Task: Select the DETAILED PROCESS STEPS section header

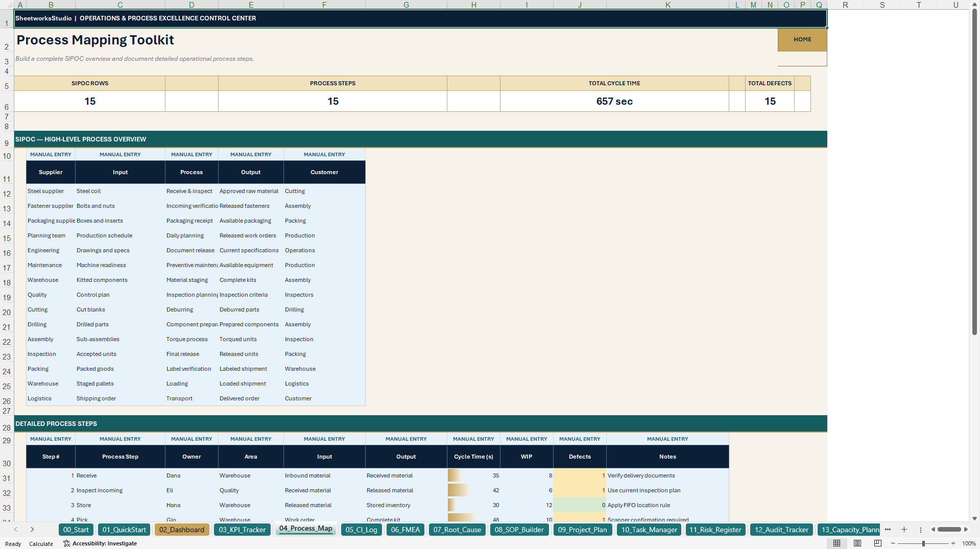Action: click(420, 423)
